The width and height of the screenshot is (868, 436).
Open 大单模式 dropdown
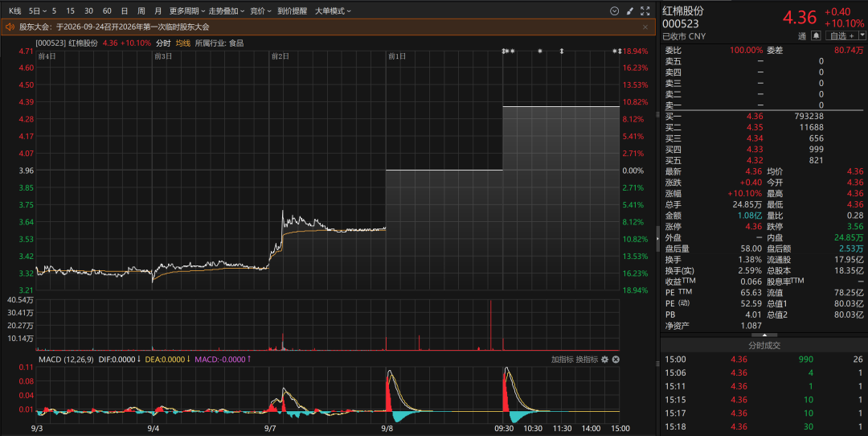[x=334, y=11]
